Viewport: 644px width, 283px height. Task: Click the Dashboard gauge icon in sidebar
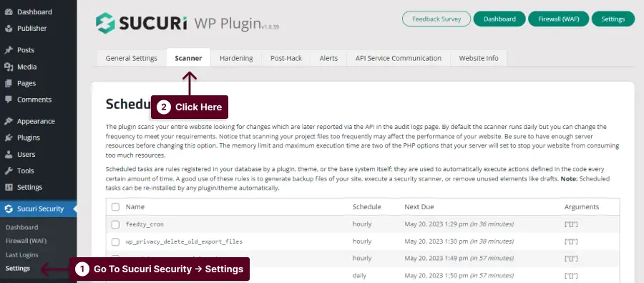(x=9, y=12)
